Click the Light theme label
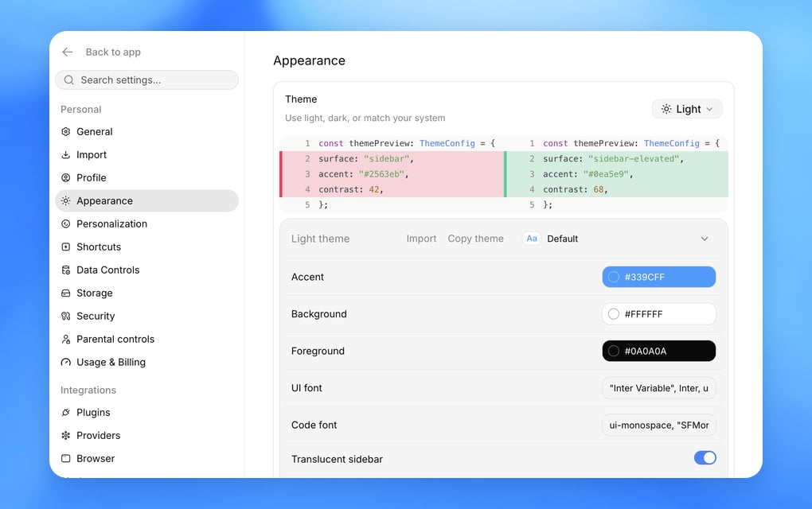The height and width of the screenshot is (509, 812). (x=320, y=239)
